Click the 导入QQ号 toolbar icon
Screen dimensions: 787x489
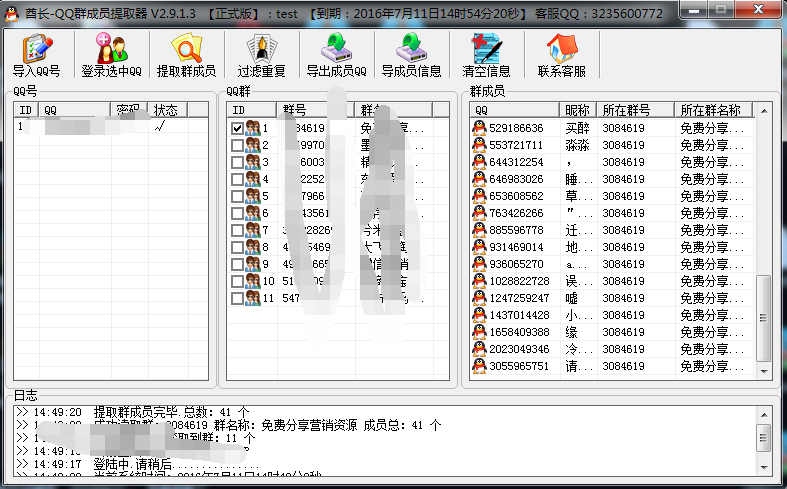[37, 48]
